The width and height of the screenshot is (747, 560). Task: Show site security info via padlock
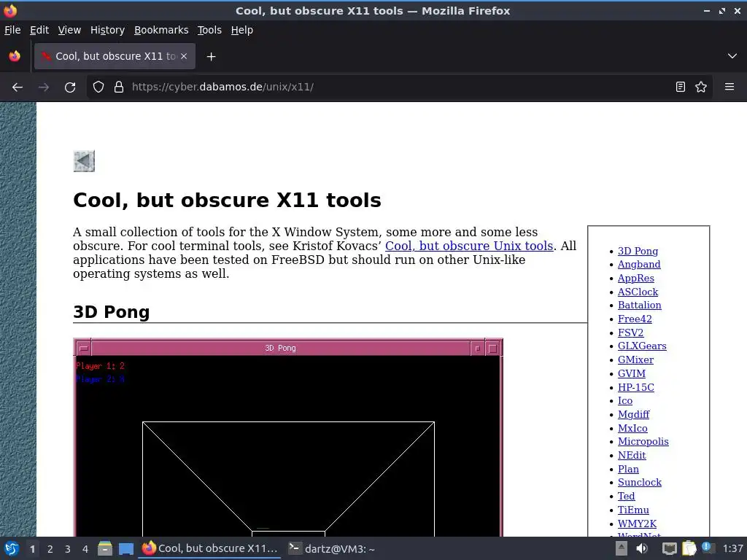(x=119, y=87)
